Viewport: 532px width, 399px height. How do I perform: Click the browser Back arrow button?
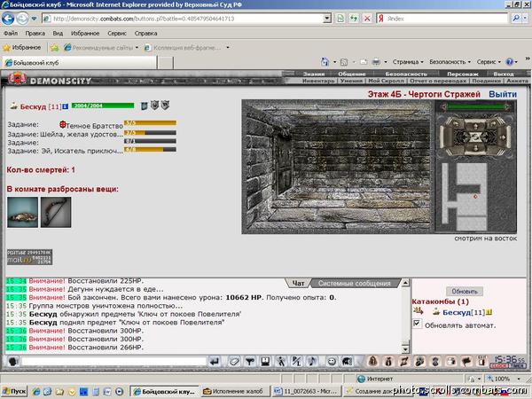8,19
